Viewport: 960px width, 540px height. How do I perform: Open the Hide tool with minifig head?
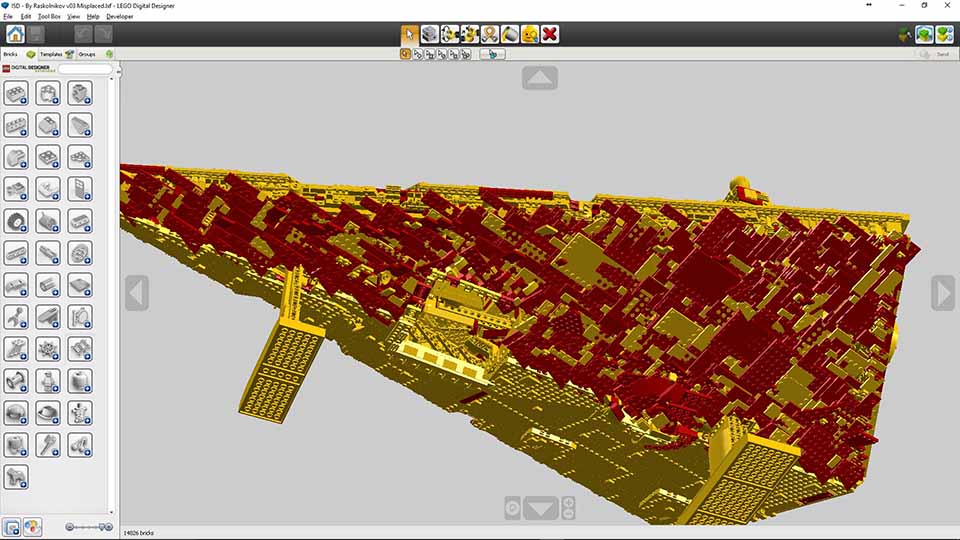530,34
